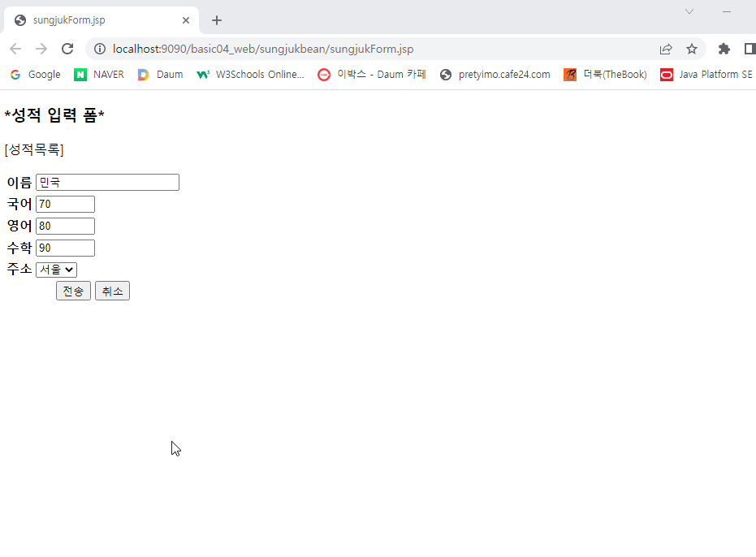Screen dimensions: 756x557
Task: Submit the form with 전송 button
Action: [73, 291]
